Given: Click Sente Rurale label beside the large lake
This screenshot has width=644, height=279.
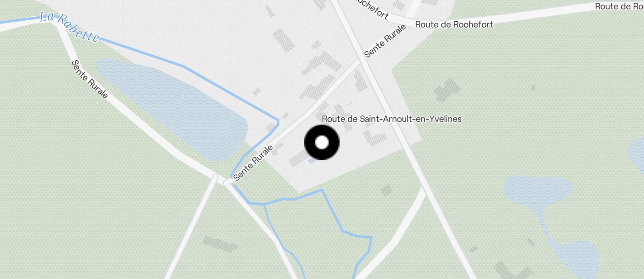Looking at the screenshot, I should click(x=254, y=163).
